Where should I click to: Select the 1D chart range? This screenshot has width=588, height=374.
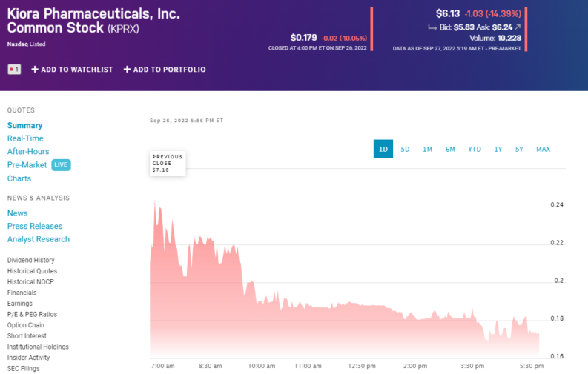coord(383,149)
